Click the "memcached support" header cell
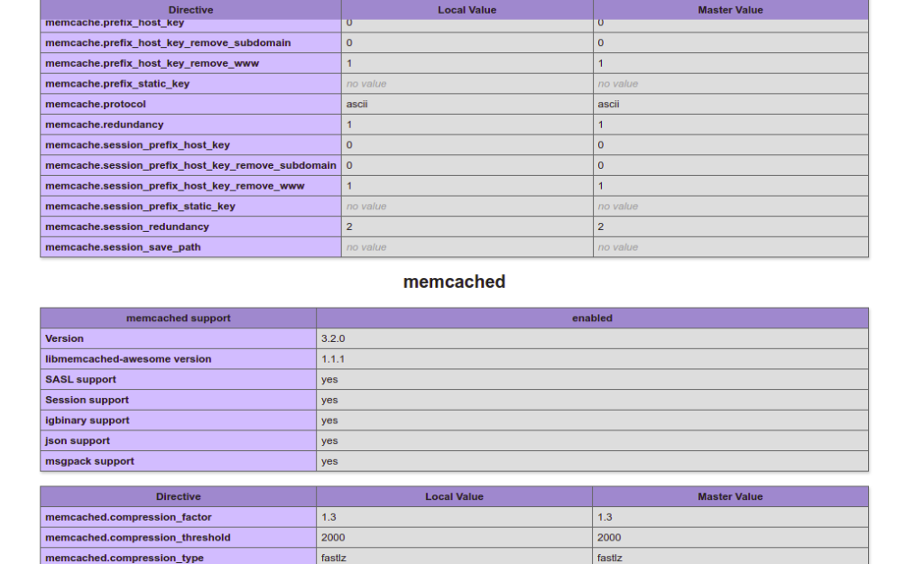Image resolution: width=924 pixels, height=564 pixels. [178, 319]
